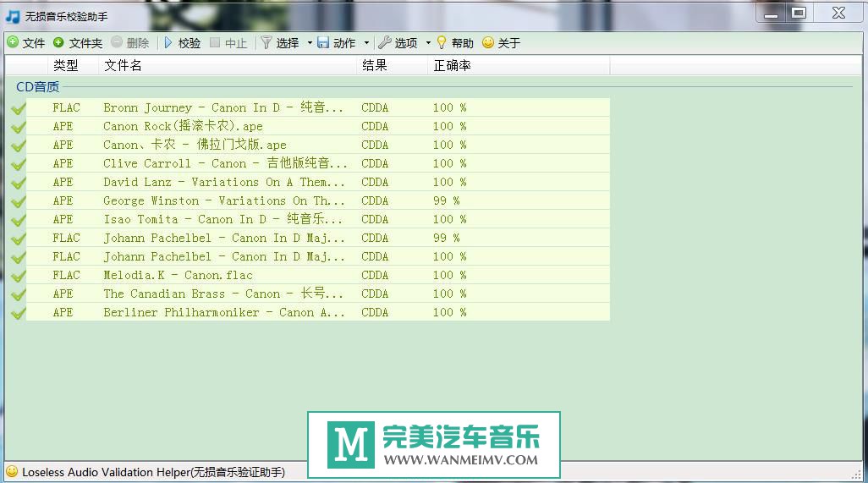
Task: Click the 帮助 lightbulb icon
Action: click(442, 42)
